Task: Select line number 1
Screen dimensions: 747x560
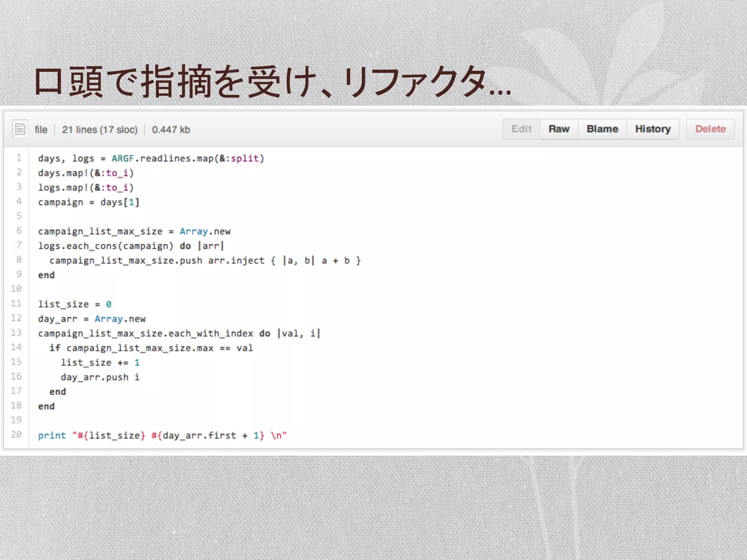Action: point(19,158)
